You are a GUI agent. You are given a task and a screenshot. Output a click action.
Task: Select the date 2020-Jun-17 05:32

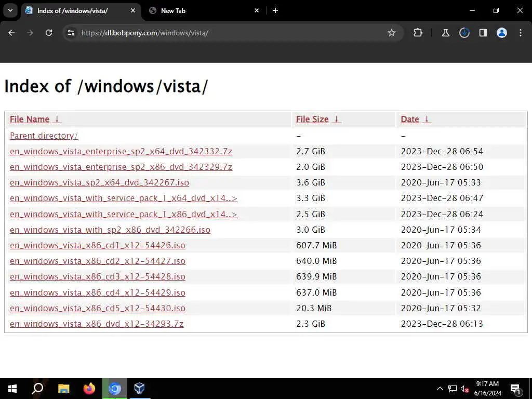441,308
